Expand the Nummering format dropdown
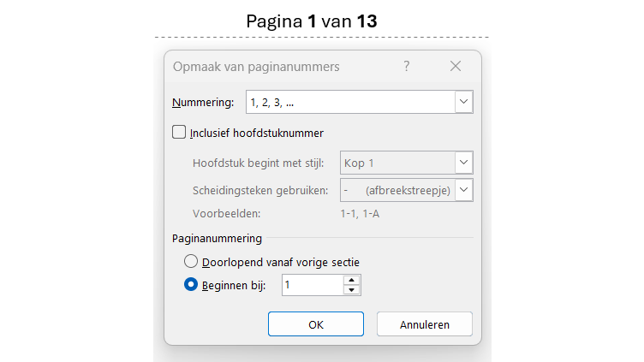Viewport: 644px width, 362px height. click(x=463, y=102)
